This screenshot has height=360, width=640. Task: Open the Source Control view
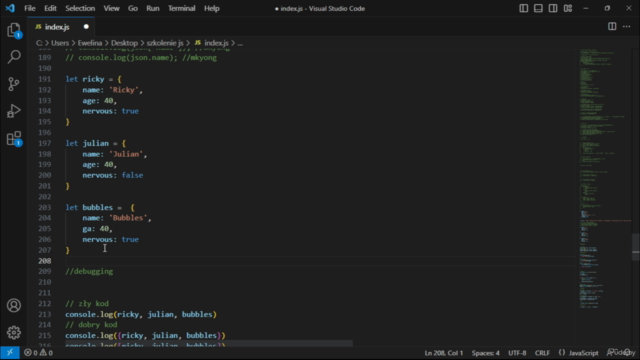14,84
